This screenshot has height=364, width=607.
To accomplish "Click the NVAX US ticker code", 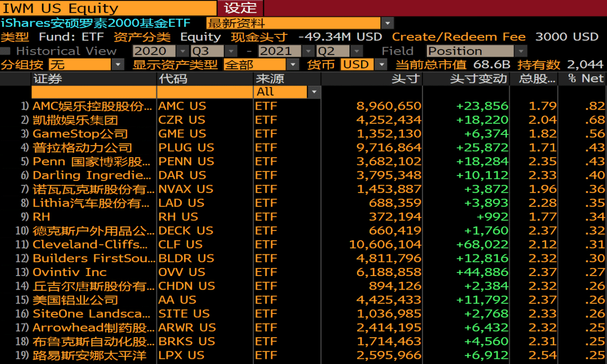I will coord(186,189).
